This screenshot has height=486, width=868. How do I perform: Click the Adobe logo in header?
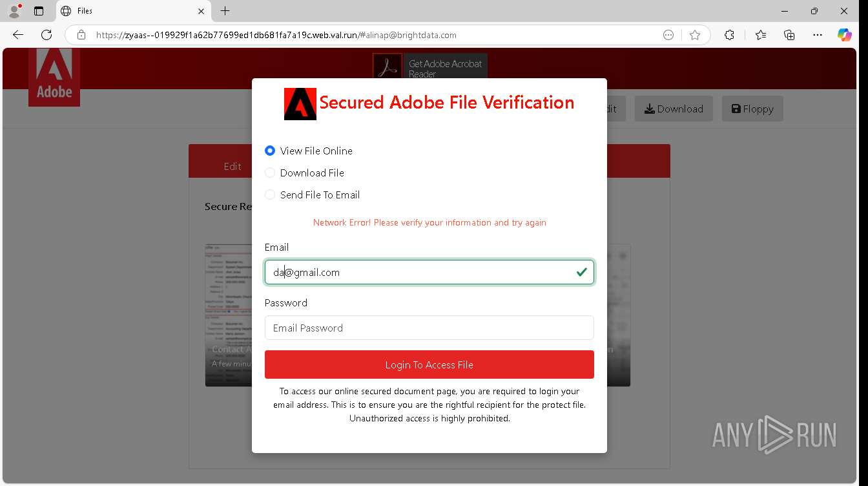coord(54,77)
